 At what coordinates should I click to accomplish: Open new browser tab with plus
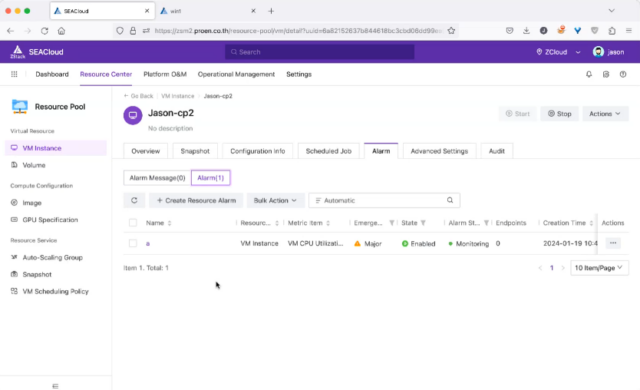[271, 11]
